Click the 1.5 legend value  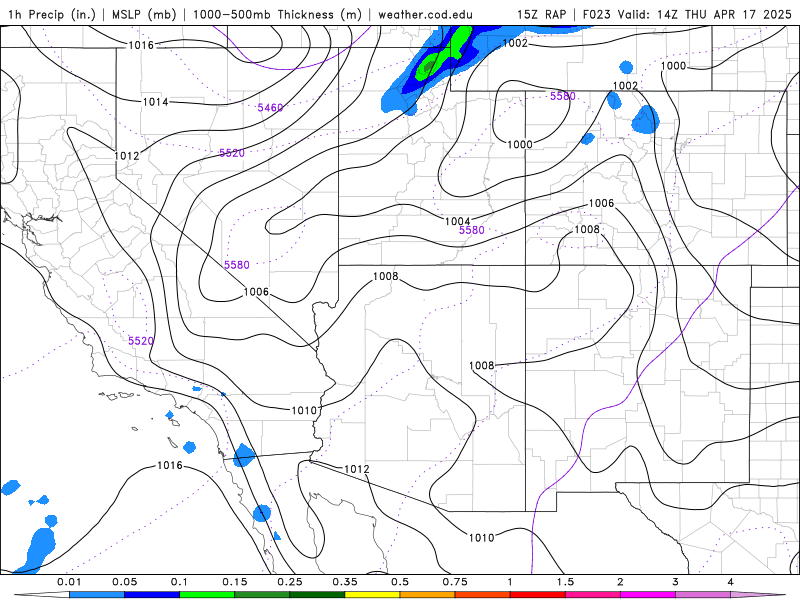[565, 582]
